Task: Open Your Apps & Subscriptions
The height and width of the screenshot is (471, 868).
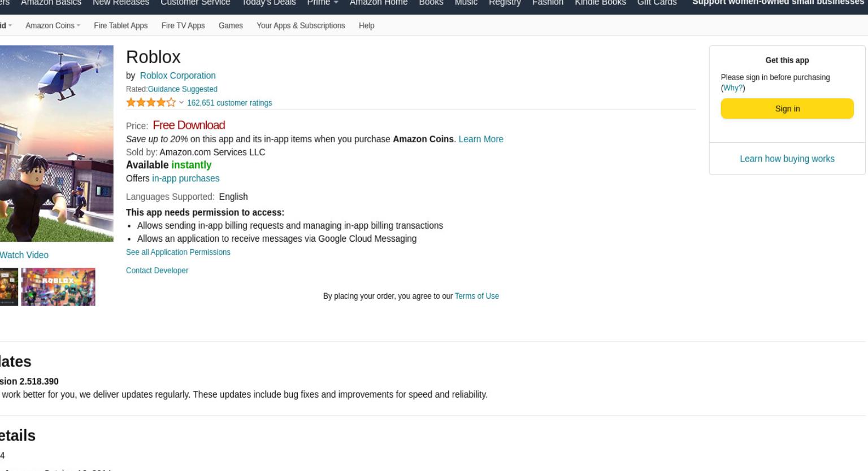Action: click(301, 25)
